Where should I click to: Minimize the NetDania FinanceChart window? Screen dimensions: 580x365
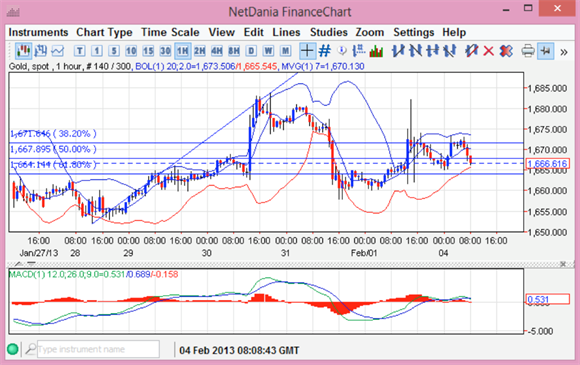pyautogui.click(x=506, y=9)
